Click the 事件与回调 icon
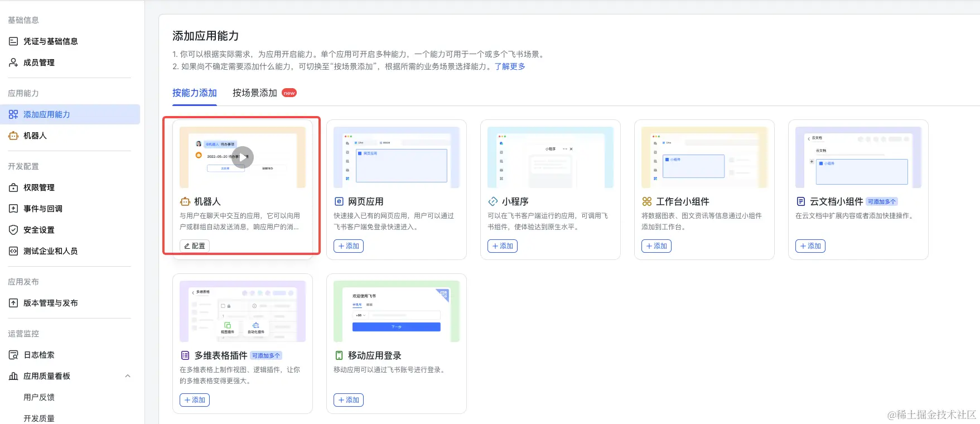 pyautogui.click(x=13, y=209)
